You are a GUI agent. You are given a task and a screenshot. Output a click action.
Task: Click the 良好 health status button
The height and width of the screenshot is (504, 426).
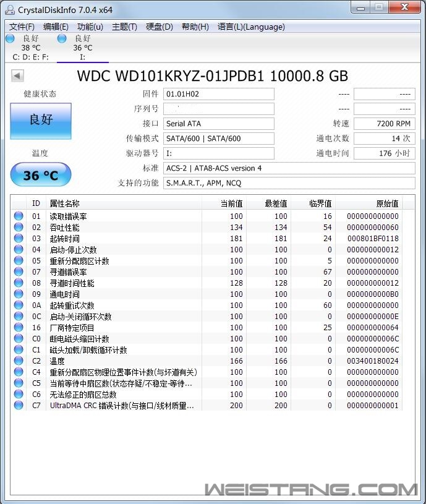[41, 121]
